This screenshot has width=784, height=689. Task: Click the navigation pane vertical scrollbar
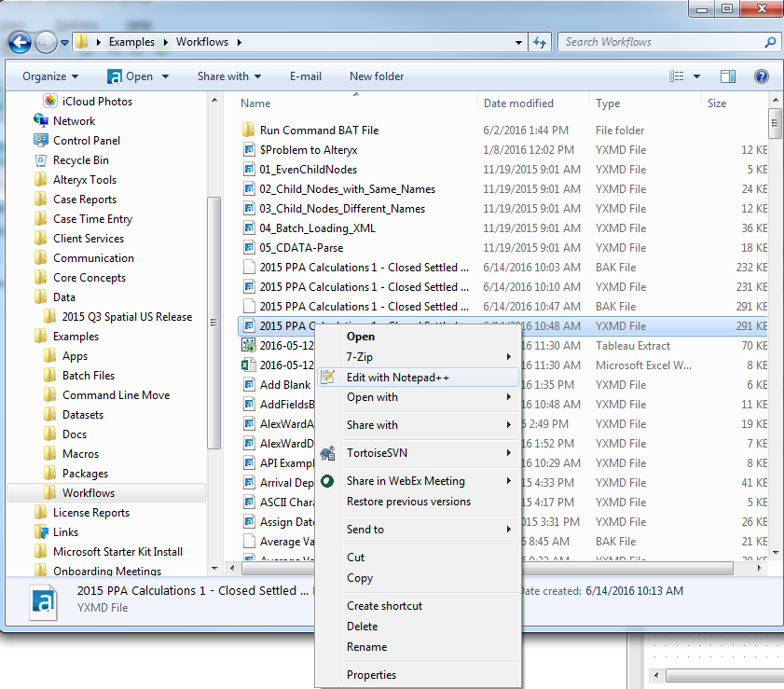pyautogui.click(x=214, y=323)
